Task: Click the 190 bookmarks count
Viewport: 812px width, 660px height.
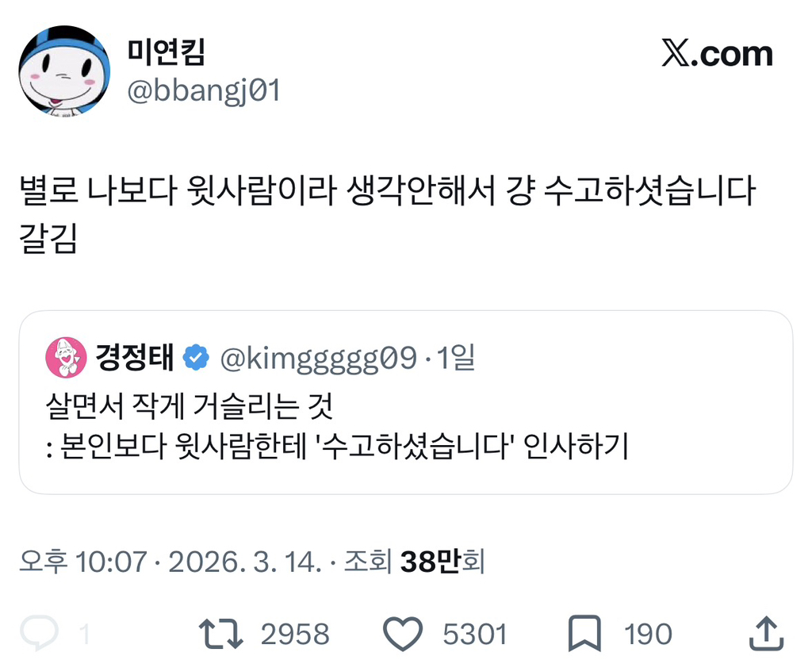Action: coord(648,634)
